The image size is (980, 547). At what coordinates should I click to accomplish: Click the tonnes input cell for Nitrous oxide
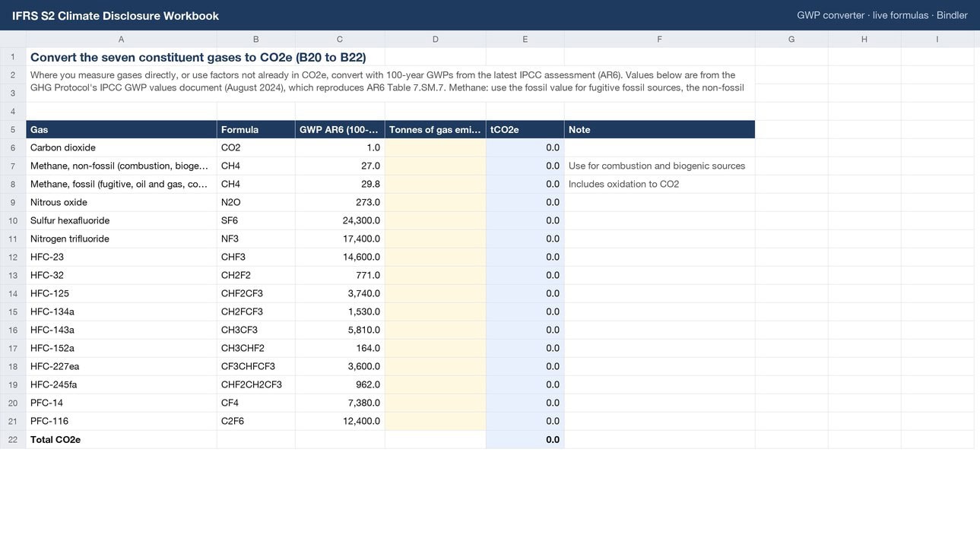(x=435, y=202)
